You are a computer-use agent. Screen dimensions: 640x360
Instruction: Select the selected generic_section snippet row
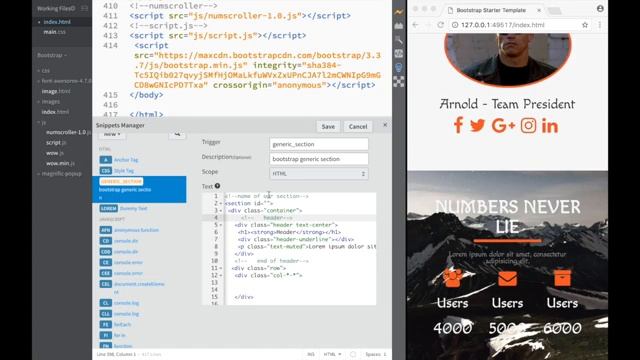[x=139, y=189]
